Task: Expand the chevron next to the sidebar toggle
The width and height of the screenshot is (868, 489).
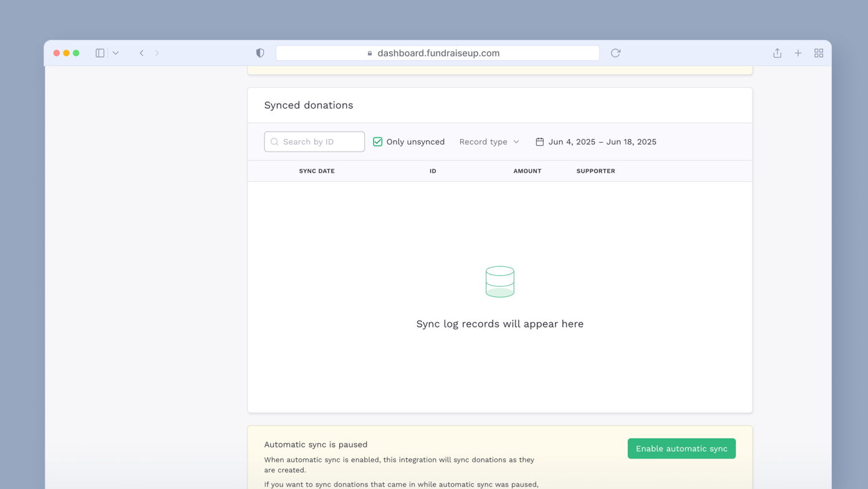Action: pyautogui.click(x=115, y=53)
